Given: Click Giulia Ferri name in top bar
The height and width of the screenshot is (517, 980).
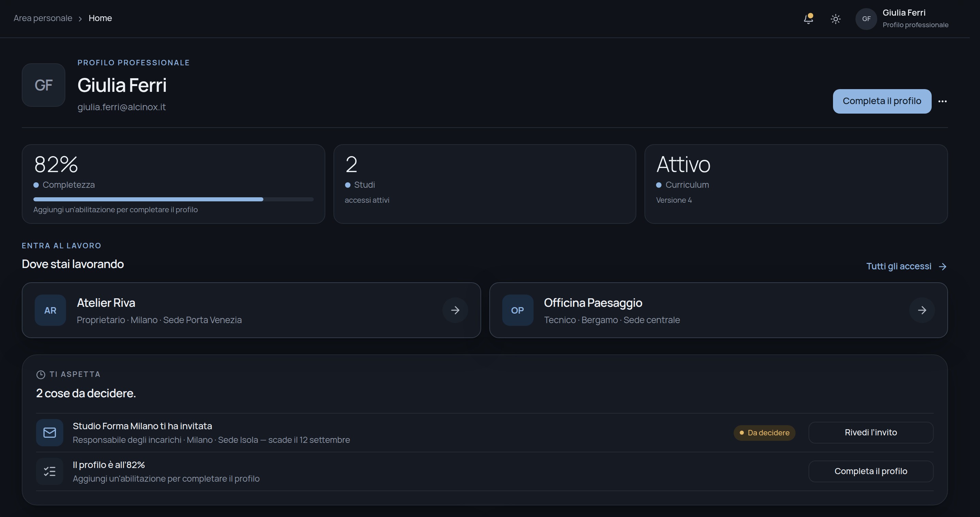Looking at the screenshot, I should 904,13.
